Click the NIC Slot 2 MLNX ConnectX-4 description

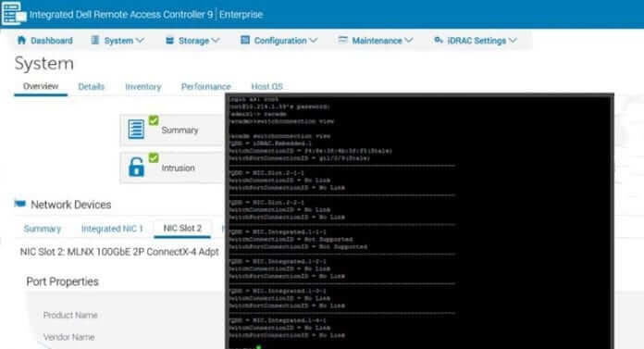click(119, 252)
